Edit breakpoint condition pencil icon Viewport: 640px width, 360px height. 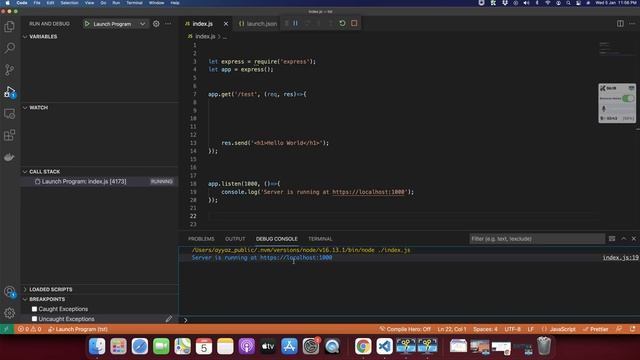pyautogui.click(x=169, y=319)
